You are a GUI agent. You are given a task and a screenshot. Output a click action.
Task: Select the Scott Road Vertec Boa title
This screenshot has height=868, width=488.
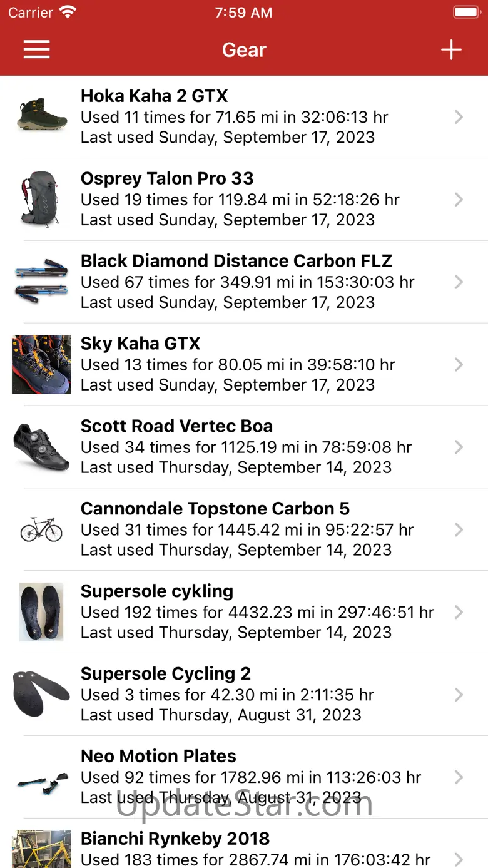point(176,426)
